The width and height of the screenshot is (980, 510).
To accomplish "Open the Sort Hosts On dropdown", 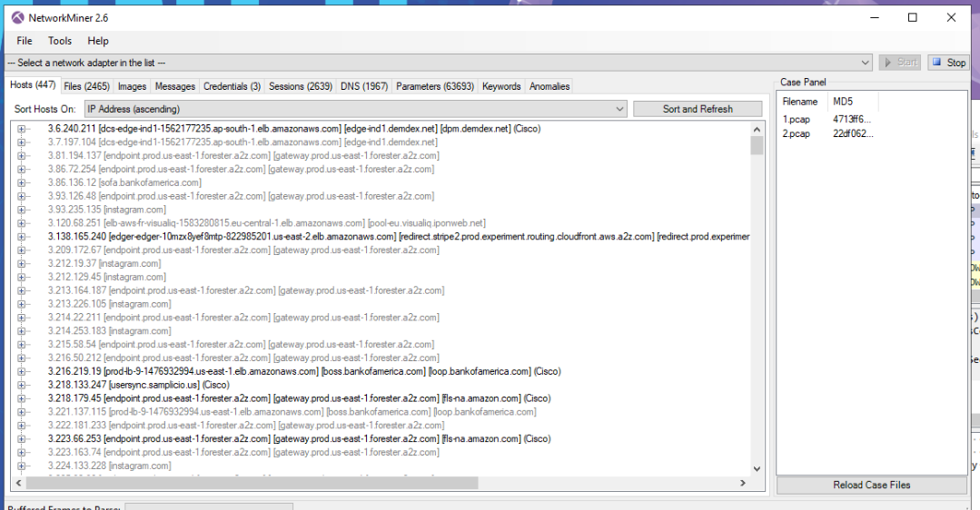I will tap(619, 109).
